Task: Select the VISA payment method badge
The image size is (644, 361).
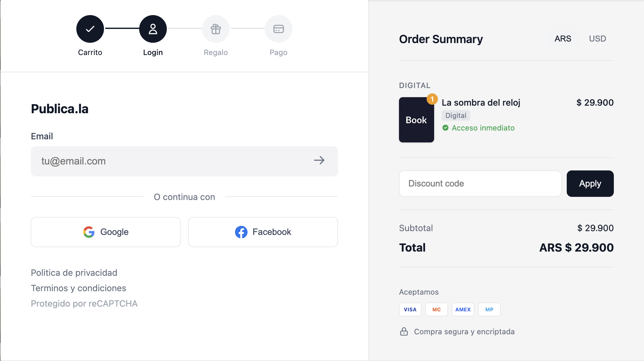Action: [410, 309]
